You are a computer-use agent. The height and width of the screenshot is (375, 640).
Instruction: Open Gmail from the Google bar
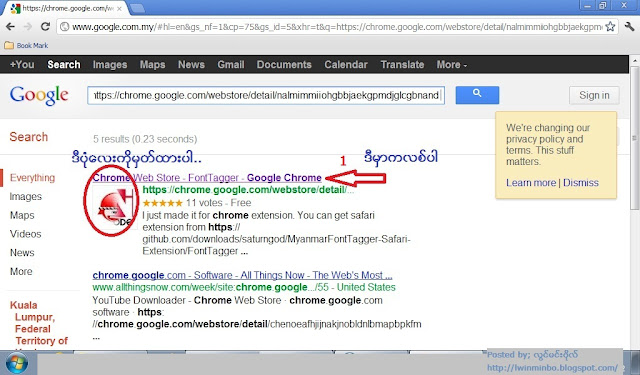pyautogui.click(x=231, y=64)
